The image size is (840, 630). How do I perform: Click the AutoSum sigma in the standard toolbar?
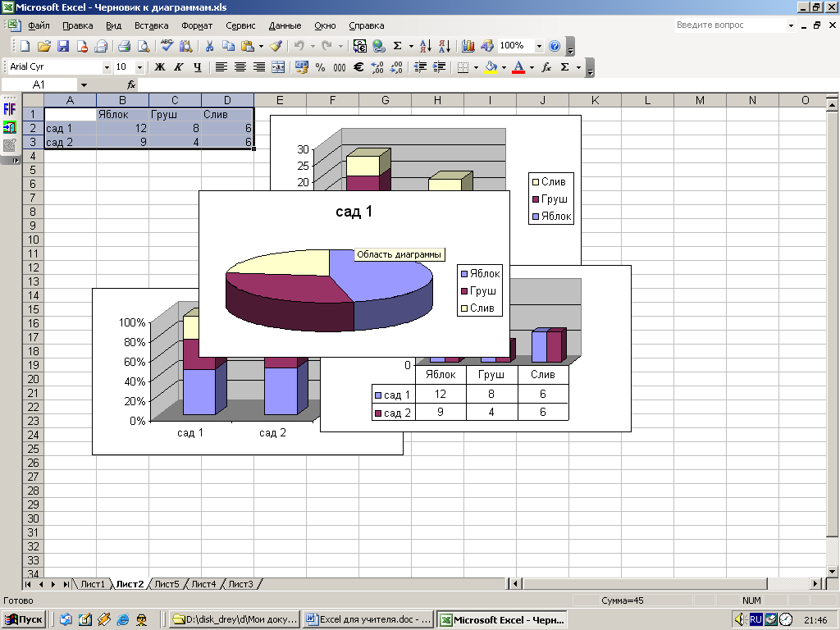tap(398, 46)
